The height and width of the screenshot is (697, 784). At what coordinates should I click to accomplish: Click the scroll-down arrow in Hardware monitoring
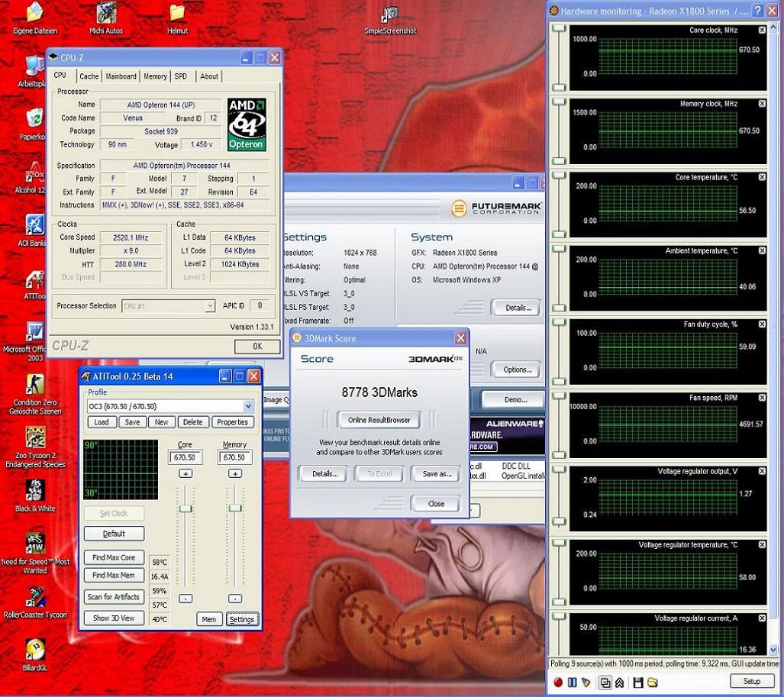(x=773, y=650)
